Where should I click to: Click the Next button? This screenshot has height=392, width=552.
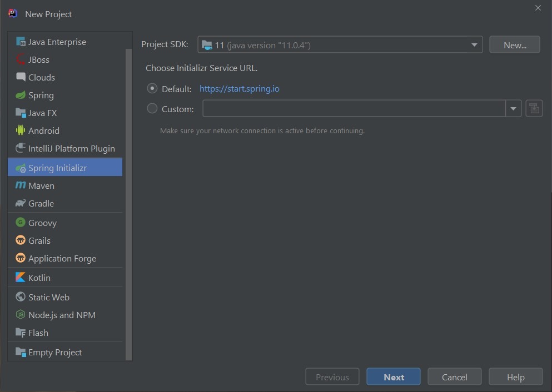[394, 377]
